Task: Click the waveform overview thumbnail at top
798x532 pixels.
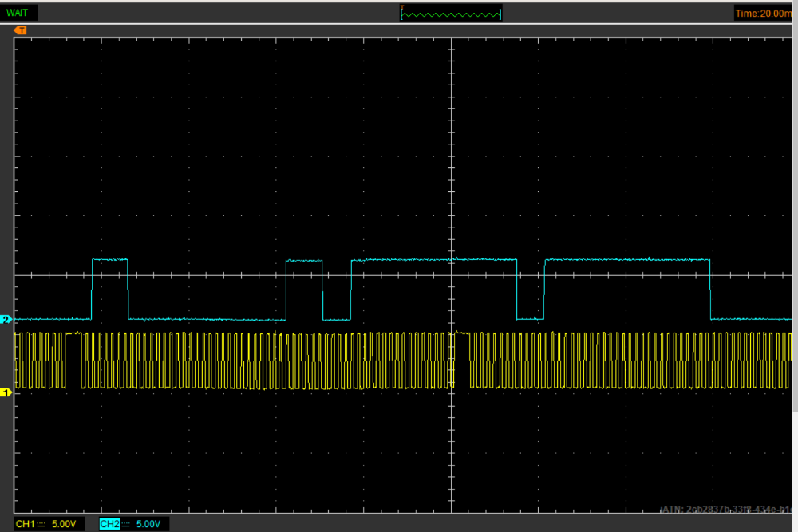Action: 452,14
